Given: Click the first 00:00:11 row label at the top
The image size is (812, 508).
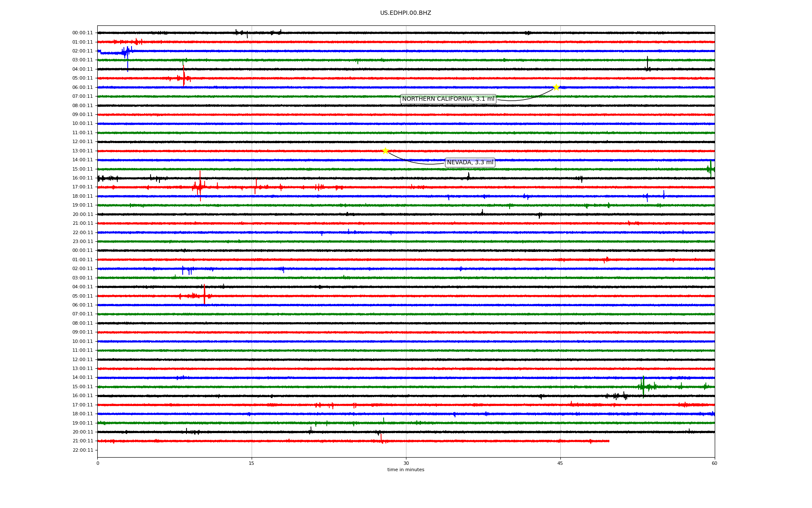Looking at the screenshot, I should pos(82,33).
